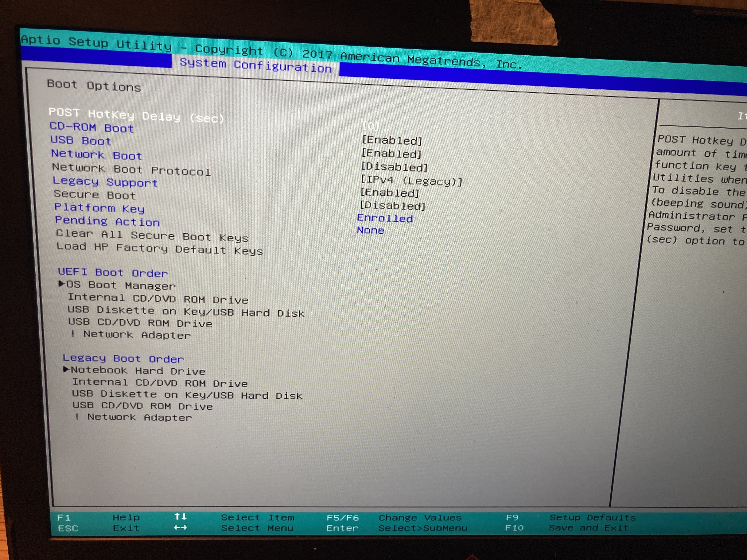Select the OS Boot Manager arrow entry
Viewport: 747px width, 560px height.
point(117,285)
